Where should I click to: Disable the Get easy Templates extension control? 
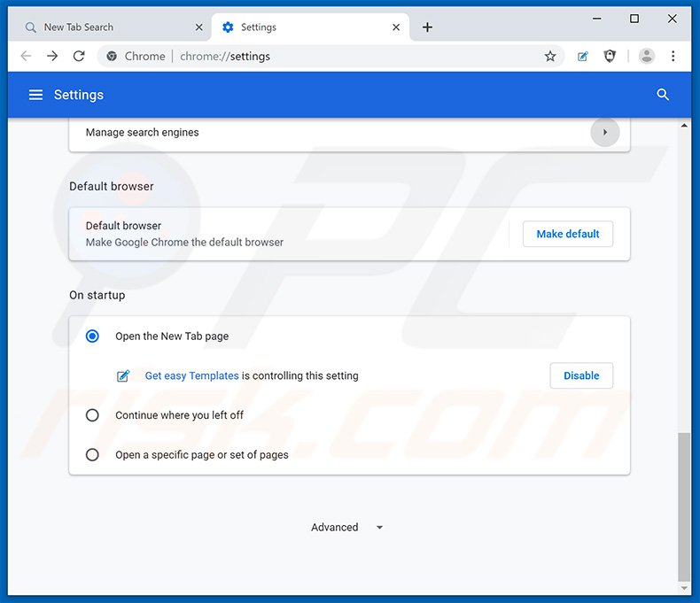[581, 375]
